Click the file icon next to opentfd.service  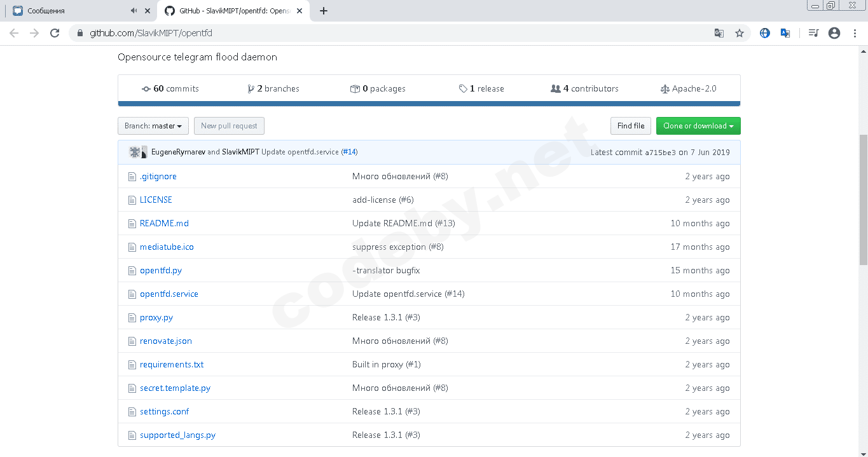click(x=132, y=294)
